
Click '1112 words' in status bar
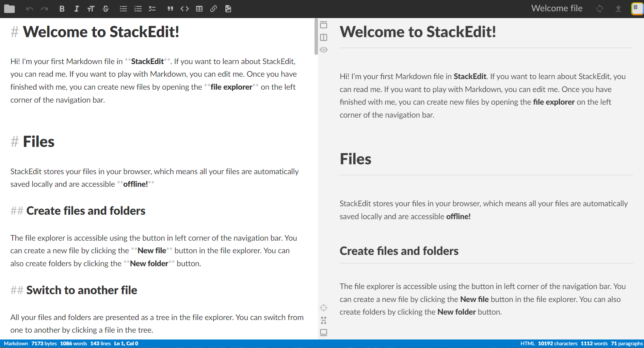(x=594, y=344)
